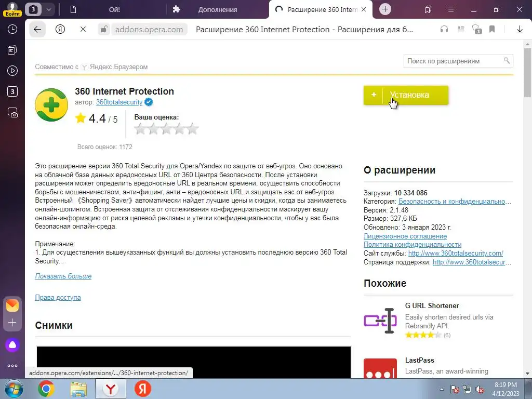Open the Лицензионное соглашение link
The image size is (532, 399).
(x=405, y=236)
